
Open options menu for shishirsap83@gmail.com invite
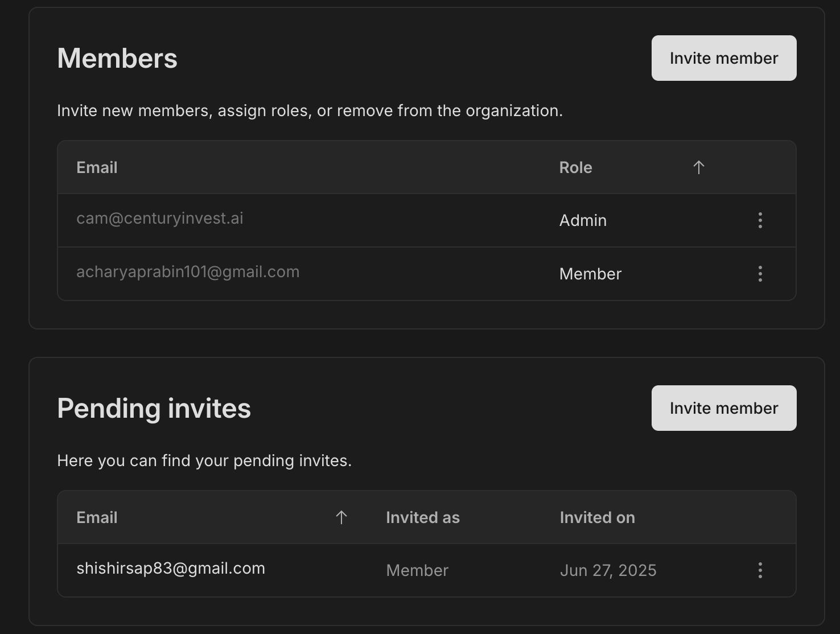tap(760, 570)
